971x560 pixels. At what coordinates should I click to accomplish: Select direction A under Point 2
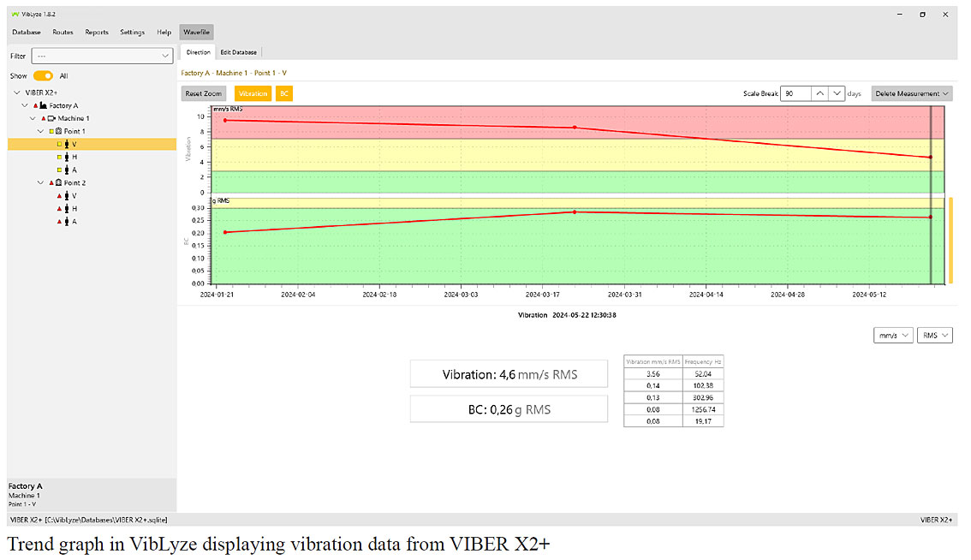tap(74, 221)
